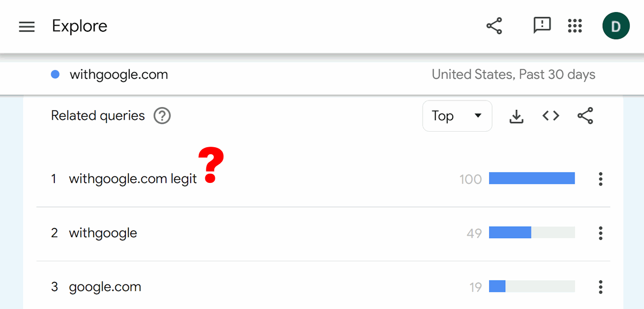Download the Related queries data
The width and height of the screenshot is (644, 309).
[x=516, y=116]
